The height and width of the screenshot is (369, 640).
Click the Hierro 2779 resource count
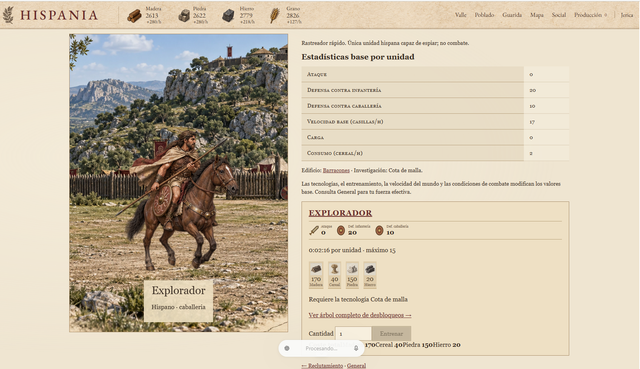coord(246,16)
